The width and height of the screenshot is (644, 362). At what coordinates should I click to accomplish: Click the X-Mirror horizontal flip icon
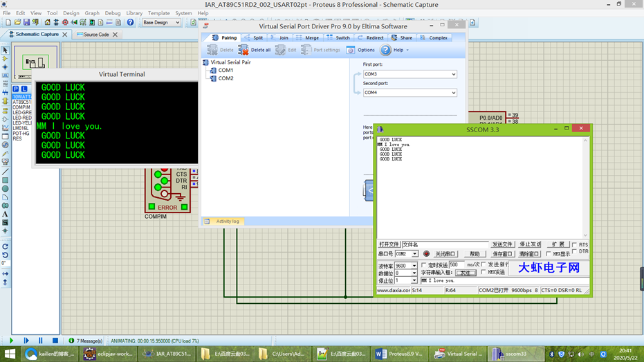(6, 273)
